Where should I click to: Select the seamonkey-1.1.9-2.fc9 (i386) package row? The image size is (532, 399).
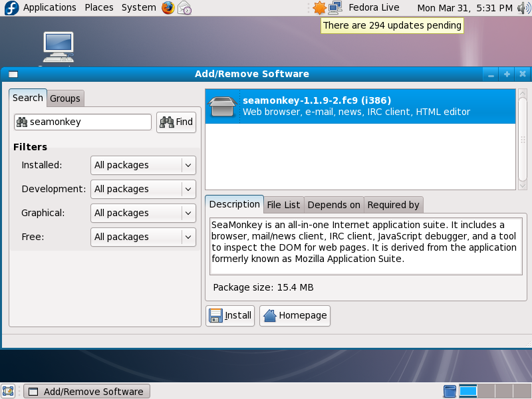point(360,106)
